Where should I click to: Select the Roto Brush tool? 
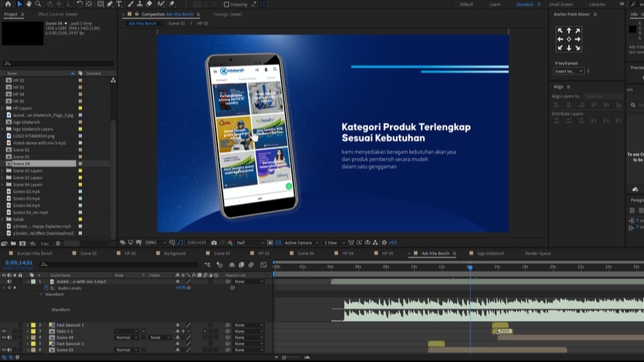161,4
